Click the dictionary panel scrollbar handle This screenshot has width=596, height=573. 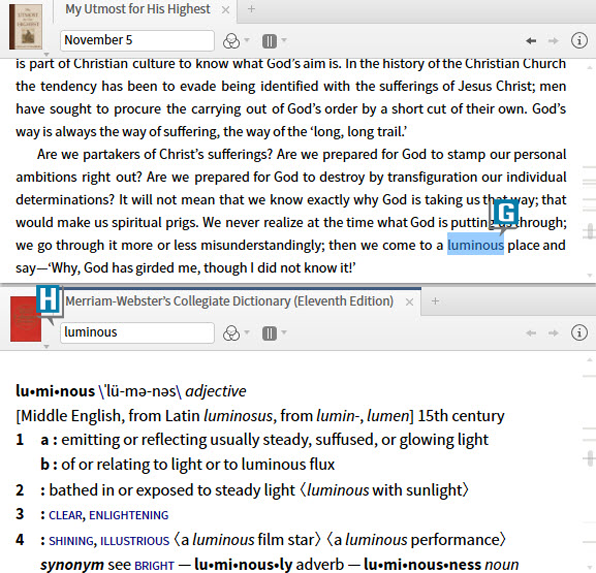coord(590,458)
